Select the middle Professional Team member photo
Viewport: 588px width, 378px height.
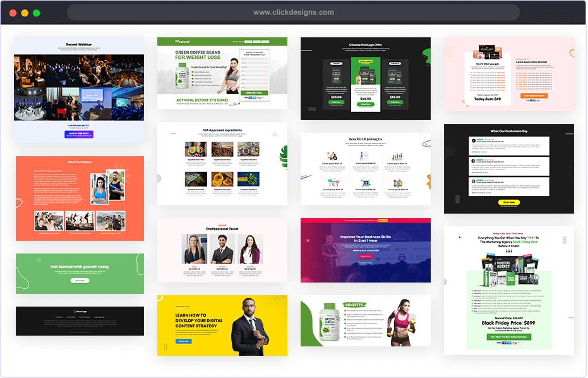222,249
